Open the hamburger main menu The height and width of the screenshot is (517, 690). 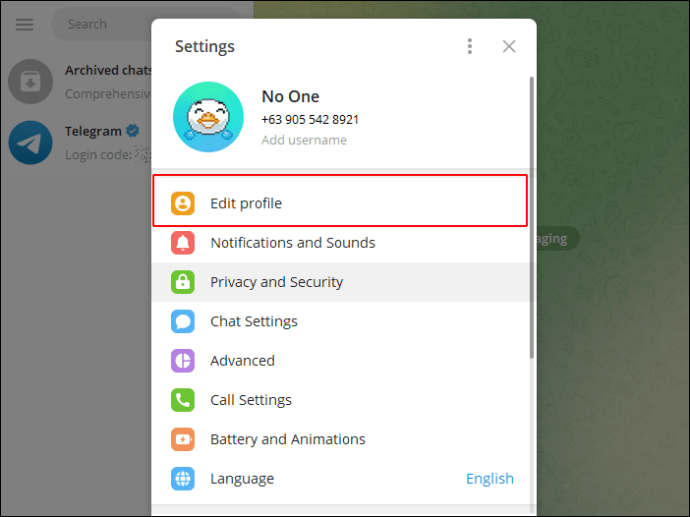coord(25,24)
